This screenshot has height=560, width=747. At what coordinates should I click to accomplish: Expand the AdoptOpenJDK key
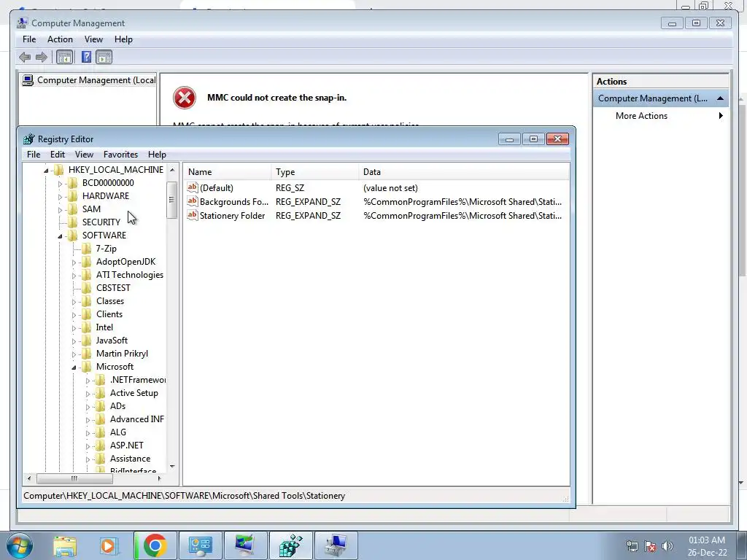tap(74, 262)
